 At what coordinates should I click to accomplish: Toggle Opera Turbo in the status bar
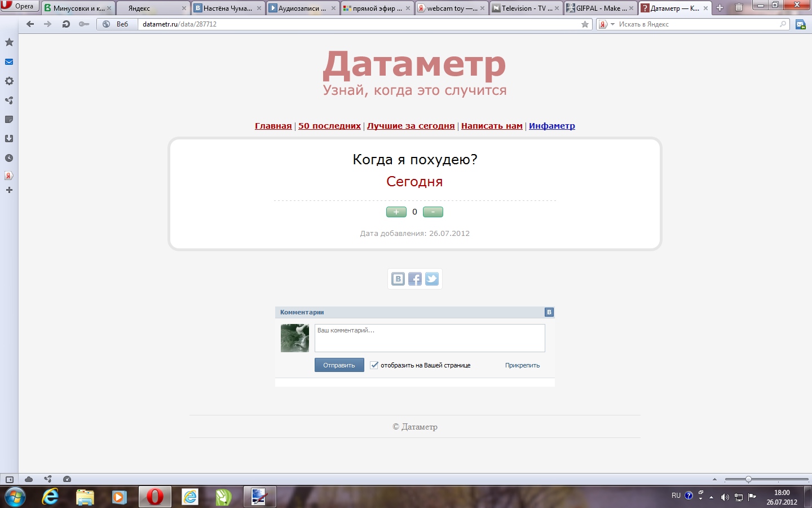tap(67, 479)
